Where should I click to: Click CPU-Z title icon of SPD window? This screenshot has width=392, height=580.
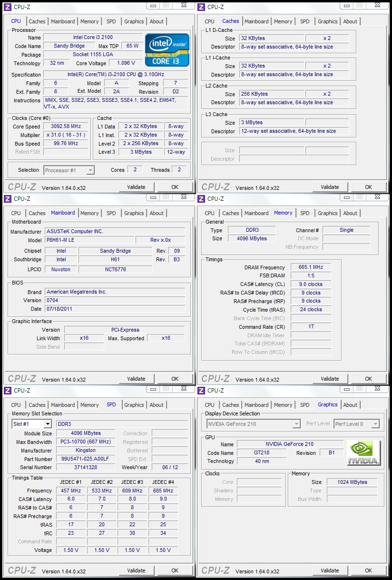8,390
